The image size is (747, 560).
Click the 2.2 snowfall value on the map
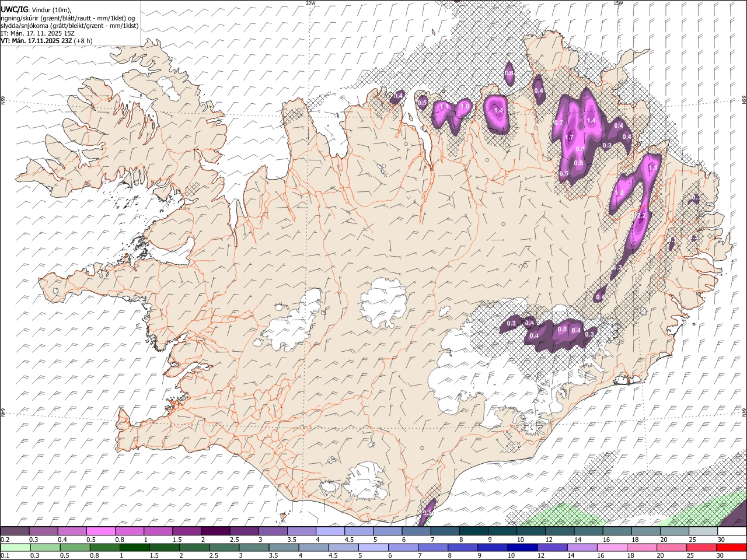tap(641, 216)
